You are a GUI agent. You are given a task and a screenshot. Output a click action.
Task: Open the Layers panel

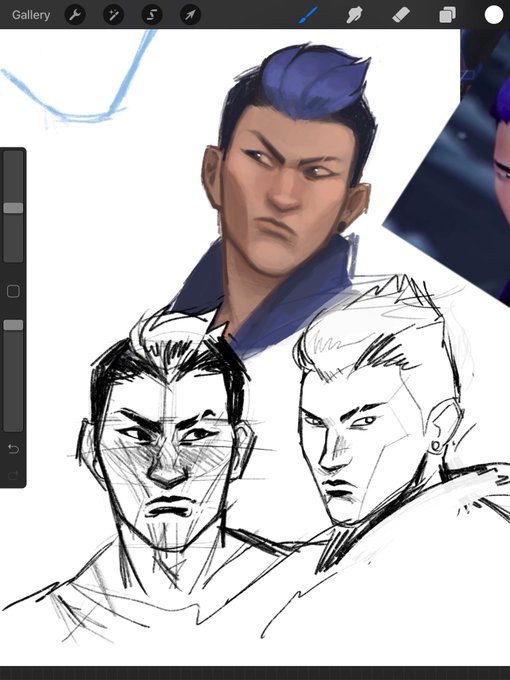click(448, 15)
